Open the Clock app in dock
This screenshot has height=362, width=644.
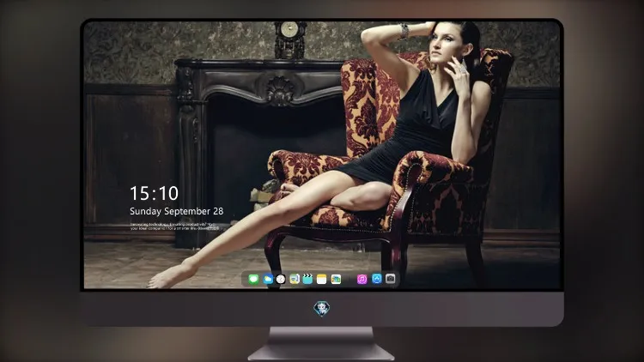[x=281, y=279]
